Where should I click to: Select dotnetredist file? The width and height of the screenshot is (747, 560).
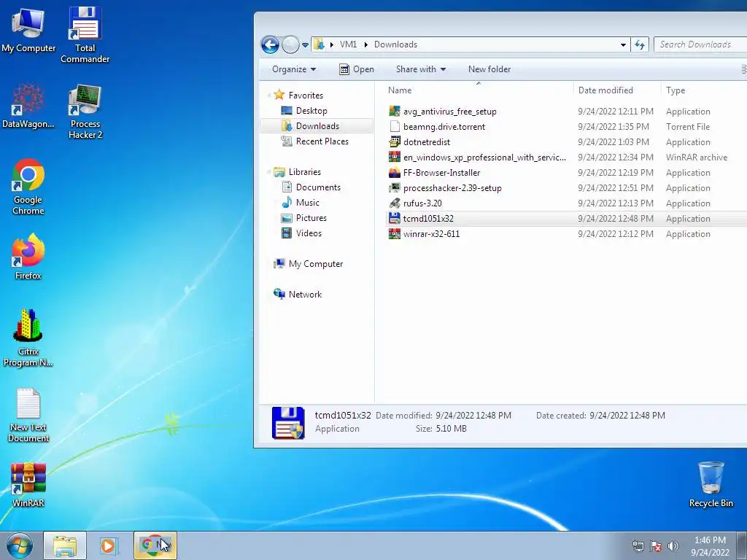coord(426,142)
